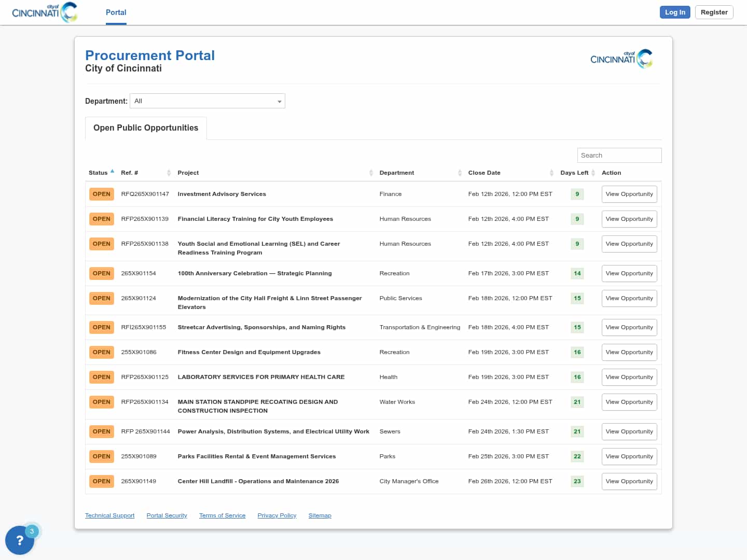The width and height of the screenshot is (747, 560).
Task: Focus the opportunities Search field
Action: pos(619,156)
